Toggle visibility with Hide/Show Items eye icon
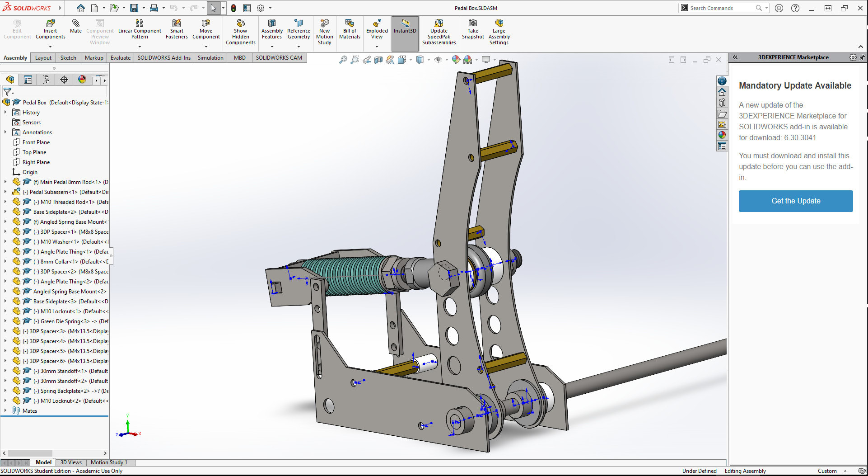 coord(438,59)
